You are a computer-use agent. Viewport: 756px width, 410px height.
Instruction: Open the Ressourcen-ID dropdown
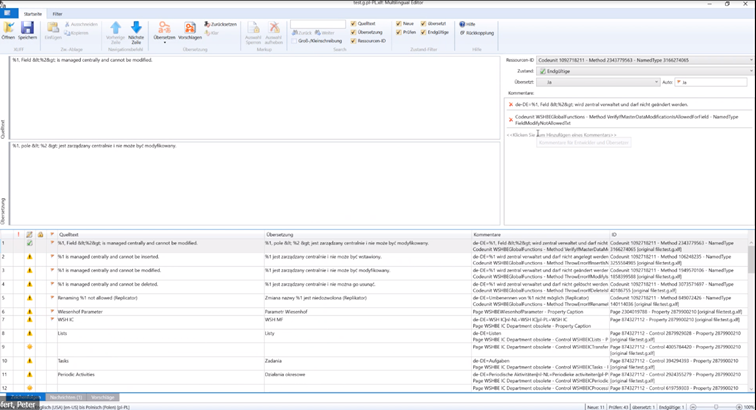click(x=645, y=60)
